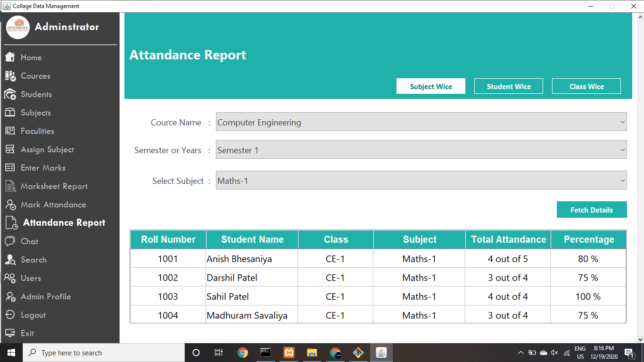Open the Semester or Years dropdown
Image resolution: width=644 pixels, height=362 pixels.
coord(421,150)
